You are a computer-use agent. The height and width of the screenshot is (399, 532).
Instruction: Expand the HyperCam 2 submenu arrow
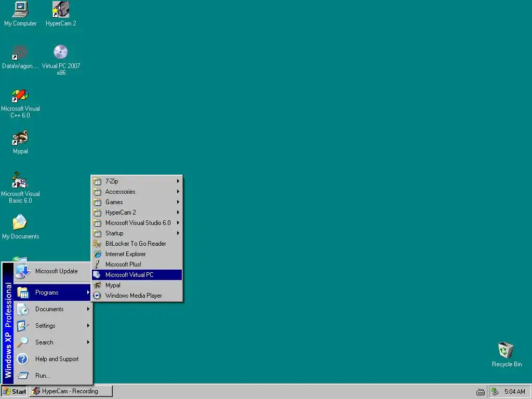click(x=178, y=212)
